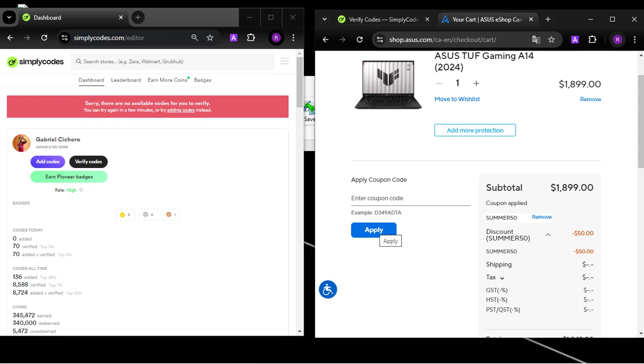This screenshot has width=644, height=364.
Task: Focus the Enter coupon code field
Action: [x=411, y=199]
